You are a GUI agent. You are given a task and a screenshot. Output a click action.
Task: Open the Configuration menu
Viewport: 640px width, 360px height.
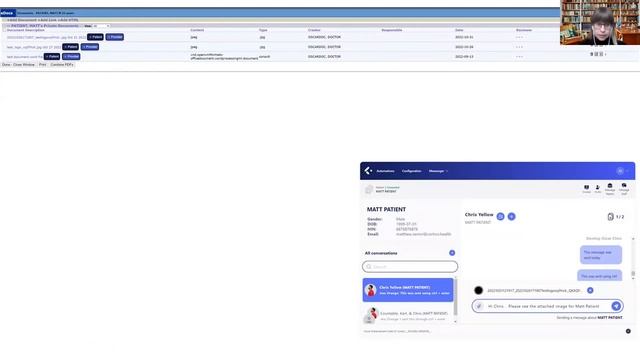click(411, 171)
